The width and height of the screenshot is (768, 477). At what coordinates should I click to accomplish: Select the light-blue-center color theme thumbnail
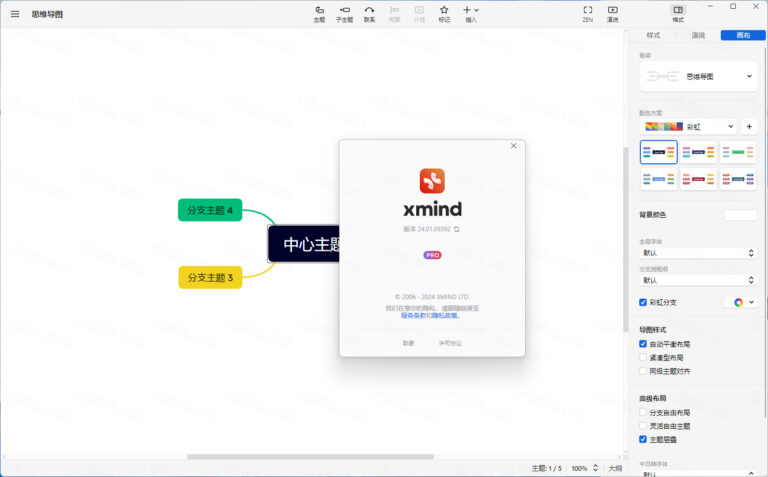click(659, 179)
